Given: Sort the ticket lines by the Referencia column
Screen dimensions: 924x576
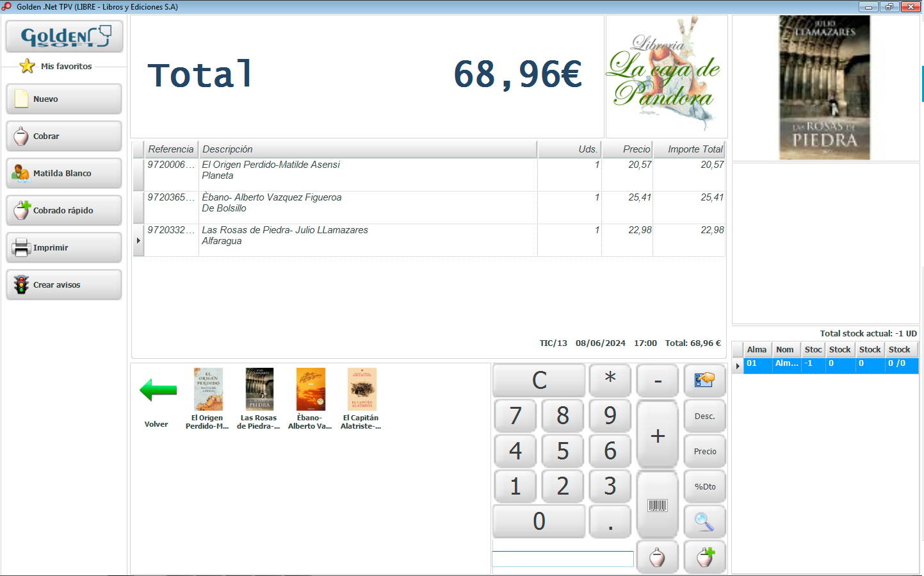Looking at the screenshot, I should 171,149.
